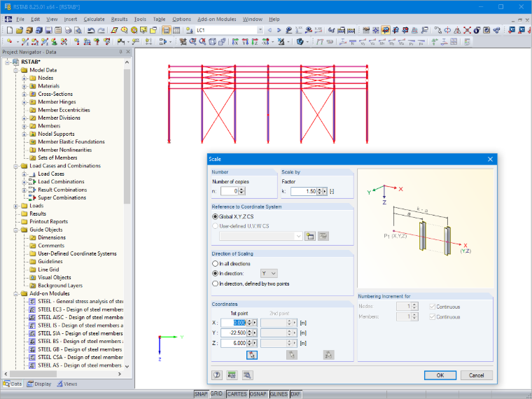Click the view in Z direction icon
The image size is (532, 399).
(255, 42)
